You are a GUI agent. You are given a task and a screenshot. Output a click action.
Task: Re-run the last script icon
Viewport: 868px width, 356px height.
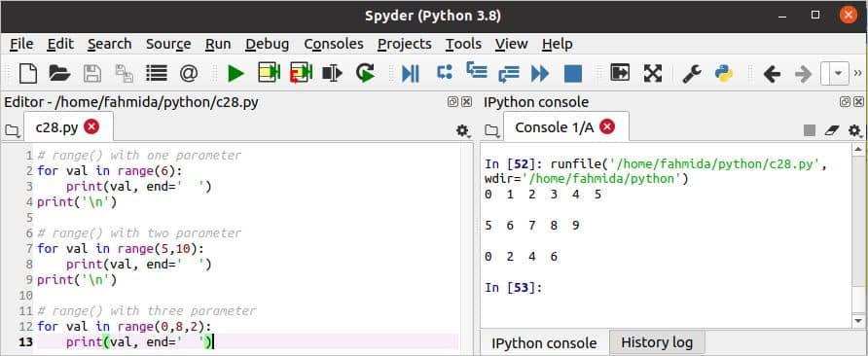point(365,73)
